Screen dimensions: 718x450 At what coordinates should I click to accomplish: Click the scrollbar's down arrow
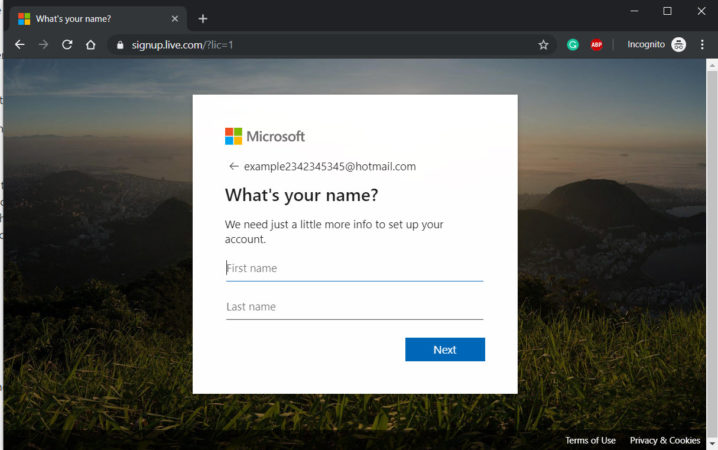[x=712, y=444]
